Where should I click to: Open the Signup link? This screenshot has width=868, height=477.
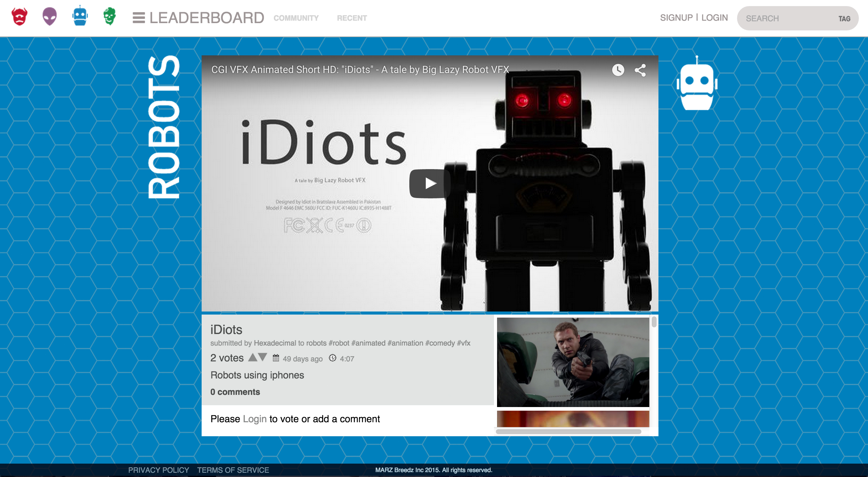tap(676, 18)
